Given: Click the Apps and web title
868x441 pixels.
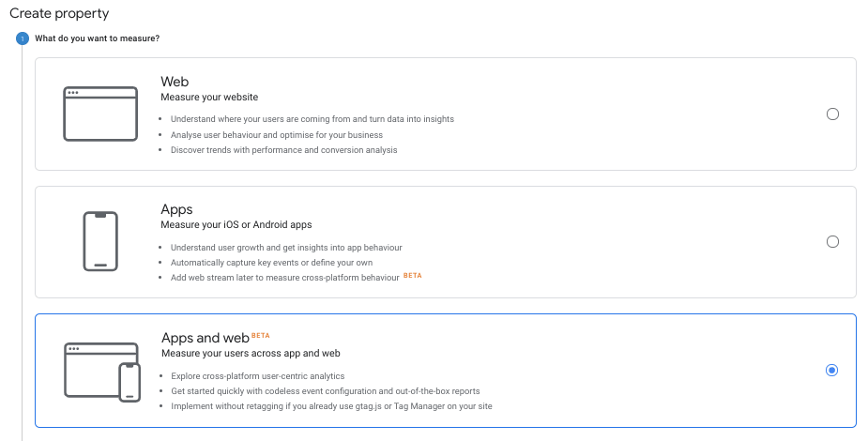Looking at the screenshot, I should point(206,338).
